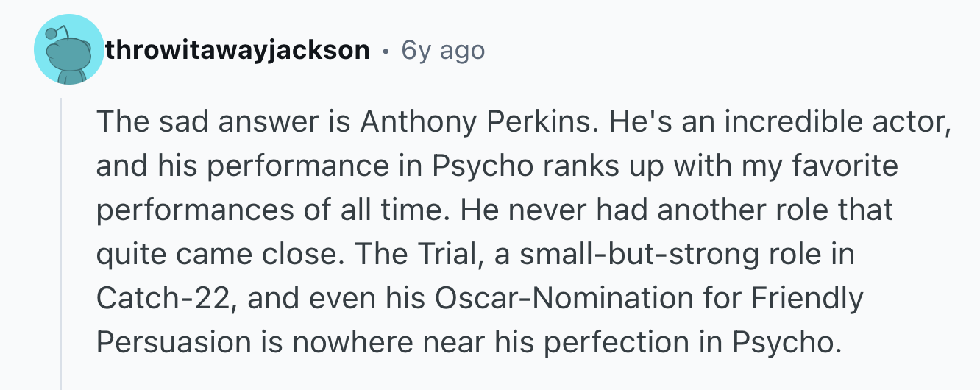This screenshot has height=390, width=980.
Task: Click the phrase "performances of all time"
Action: [268, 210]
